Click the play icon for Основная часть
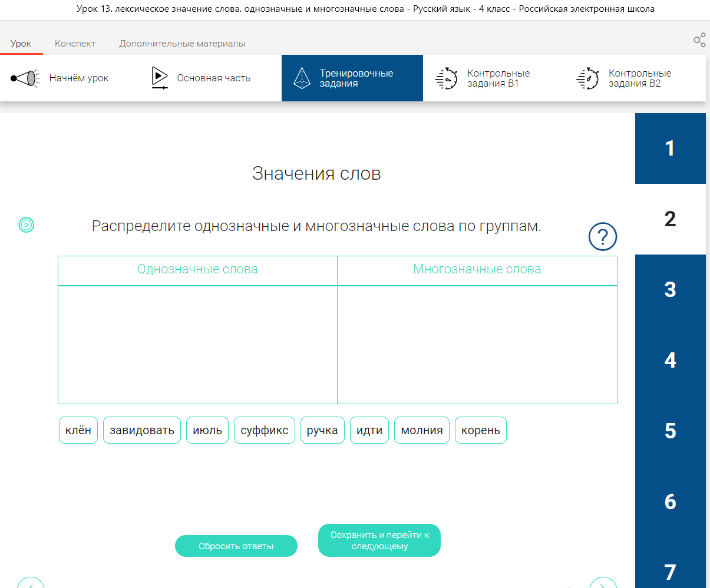 [x=159, y=78]
